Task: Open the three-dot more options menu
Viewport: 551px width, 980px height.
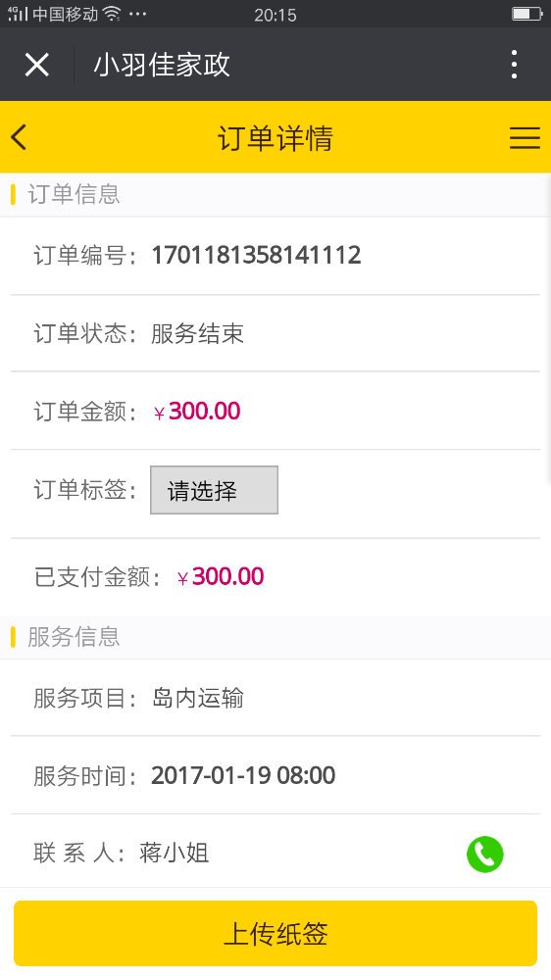Action: [514, 65]
